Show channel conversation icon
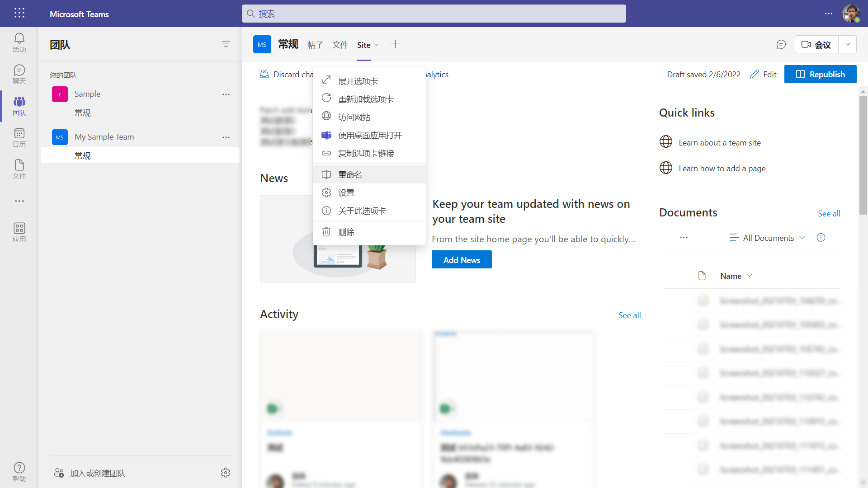Screen dimensions: 868x488 click(781, 44)
